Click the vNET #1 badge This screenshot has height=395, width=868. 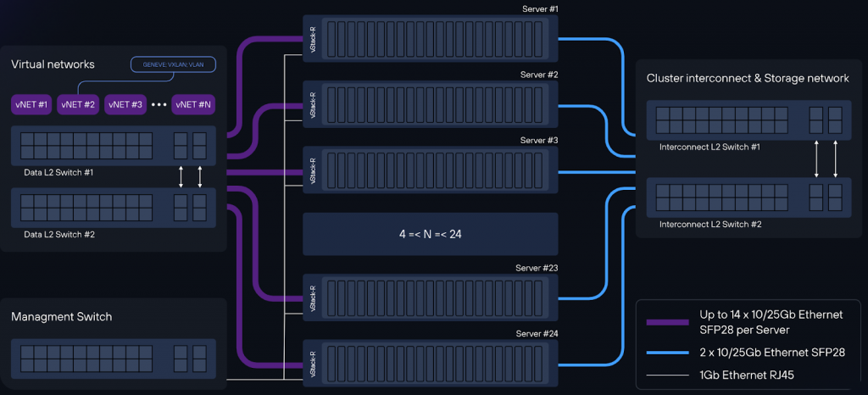click(x=31, y=104)
